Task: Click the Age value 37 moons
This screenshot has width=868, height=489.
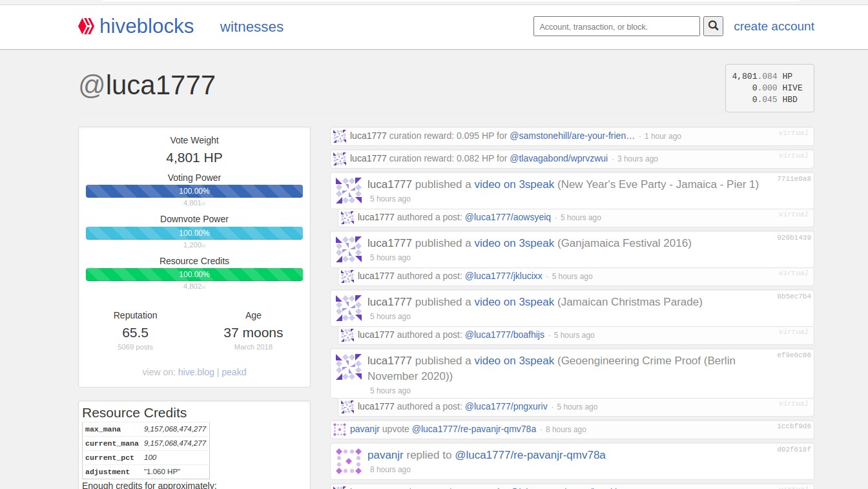Action: [x=253, y=333]
